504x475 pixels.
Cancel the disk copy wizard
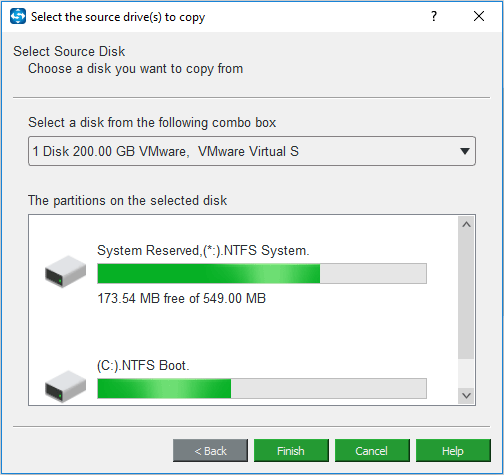tap(372, 451)
